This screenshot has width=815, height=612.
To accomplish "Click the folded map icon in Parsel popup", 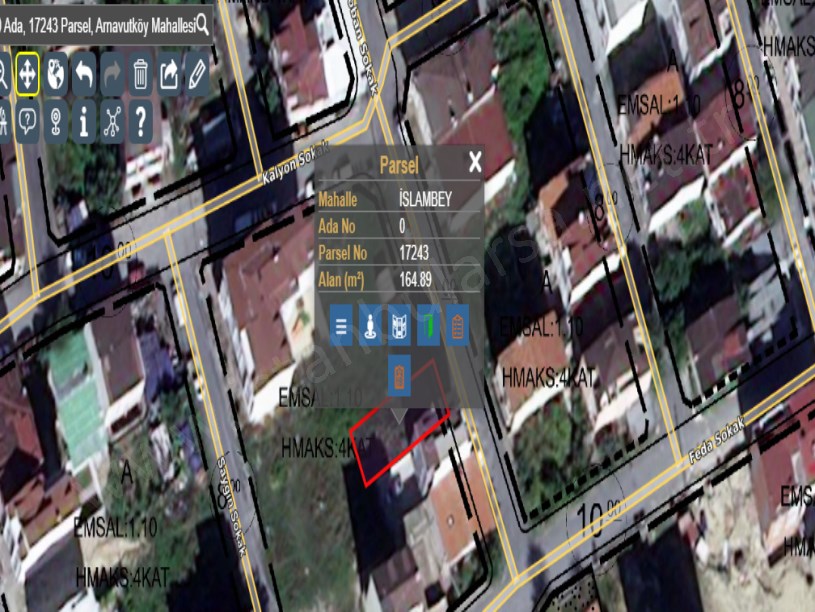I will point(399,326).
